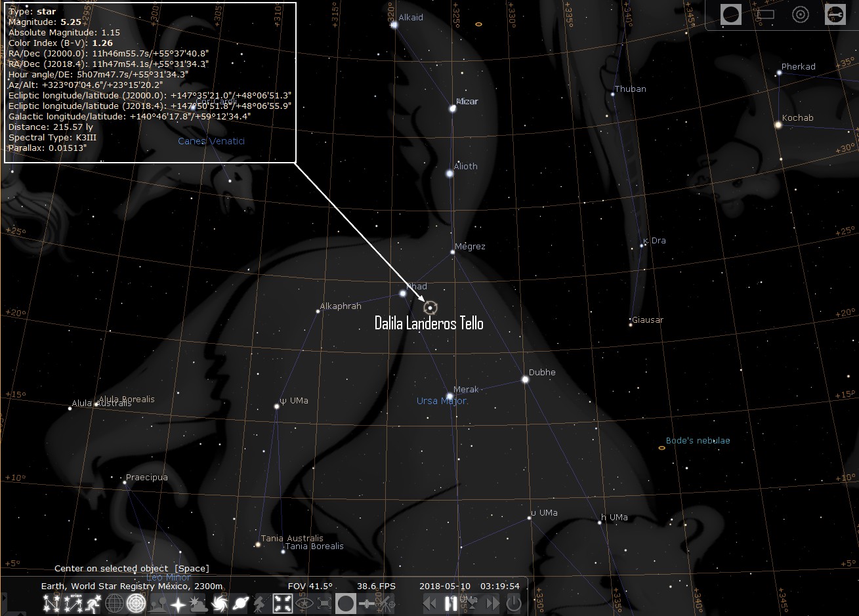
Task: Toggle satellite hints icon
Action: pyautogui.click(x=366, y=604)
